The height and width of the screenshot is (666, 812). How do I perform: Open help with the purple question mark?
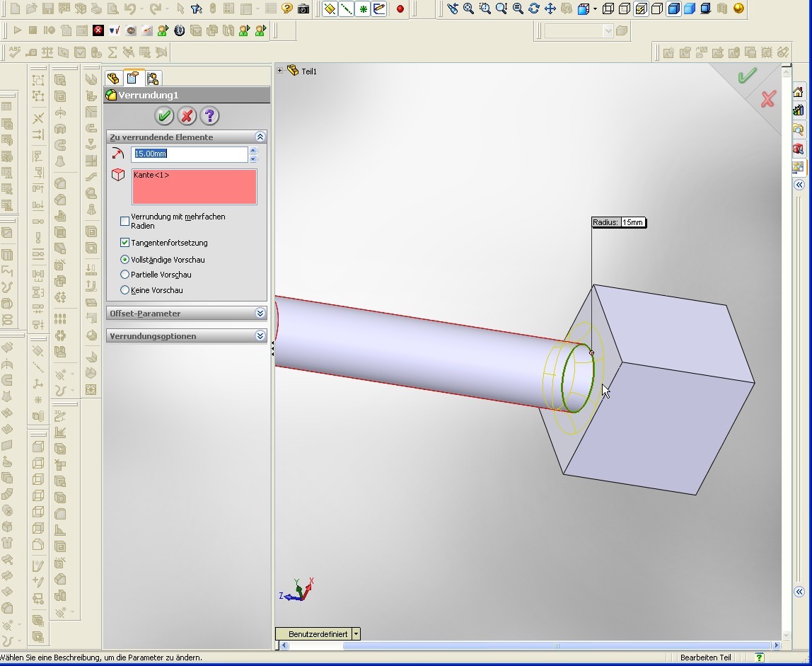209,116
